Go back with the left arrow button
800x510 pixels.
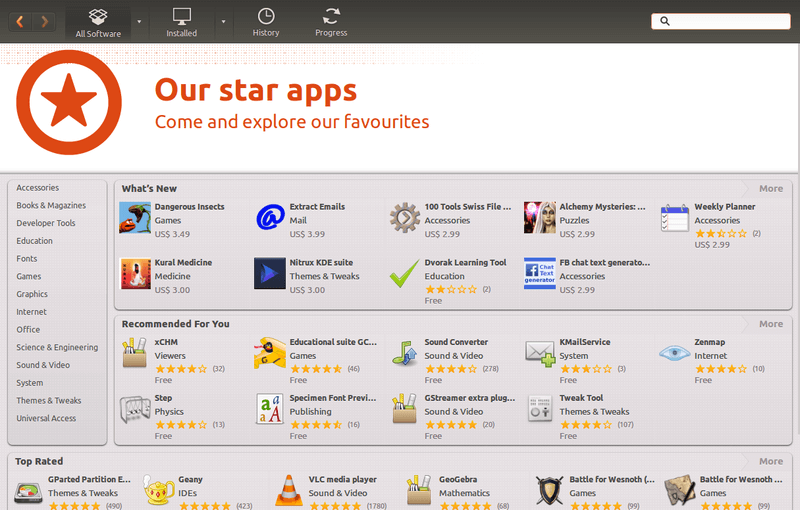click(20, 21)
